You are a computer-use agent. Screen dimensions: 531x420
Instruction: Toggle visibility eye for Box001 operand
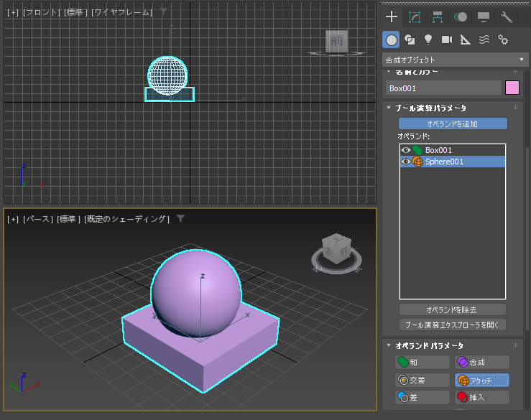click(x=405, y=150)
